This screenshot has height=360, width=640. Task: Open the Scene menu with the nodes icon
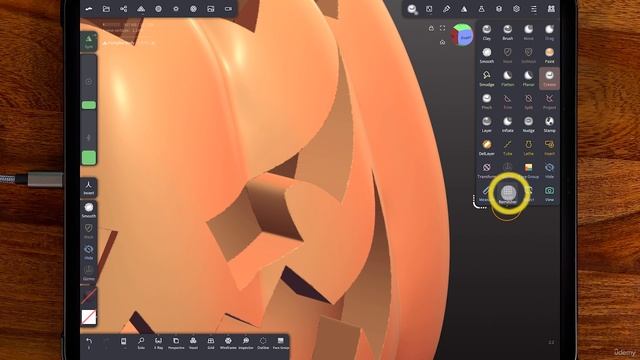coord(123,9)
